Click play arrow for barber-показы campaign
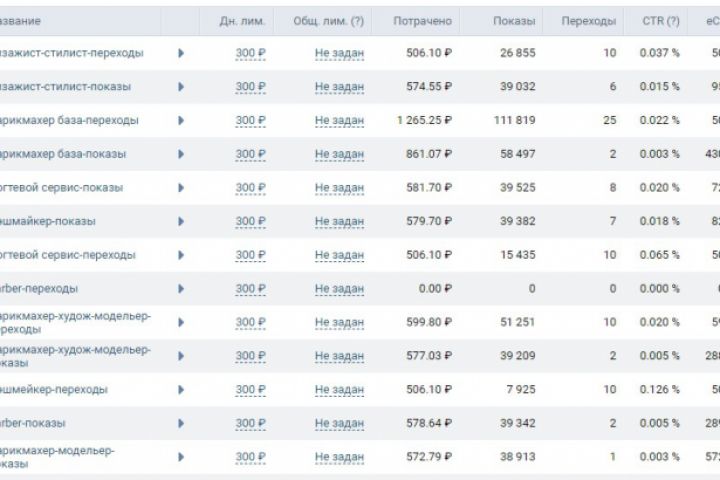Screen dimensions: 720x480 (181, 424)
